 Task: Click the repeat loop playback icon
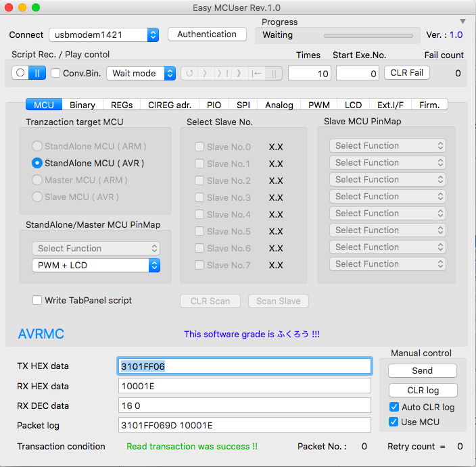coord(189,74)
